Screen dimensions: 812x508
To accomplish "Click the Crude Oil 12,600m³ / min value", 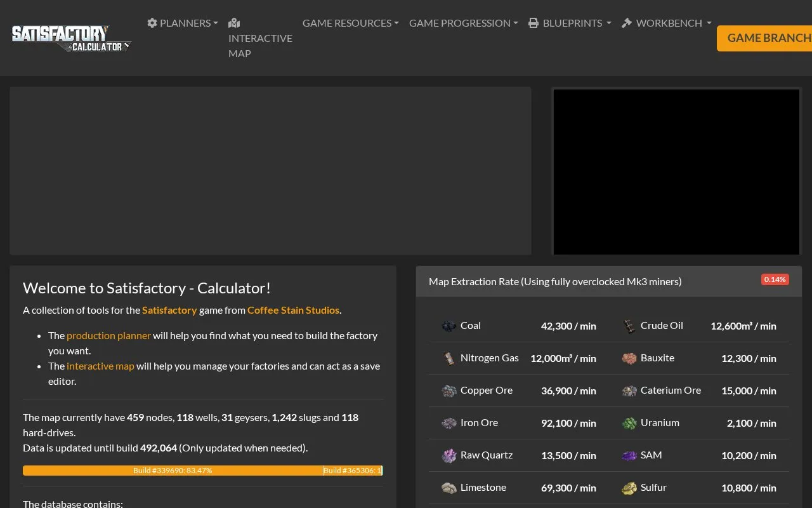I will [x=743, y=326].
